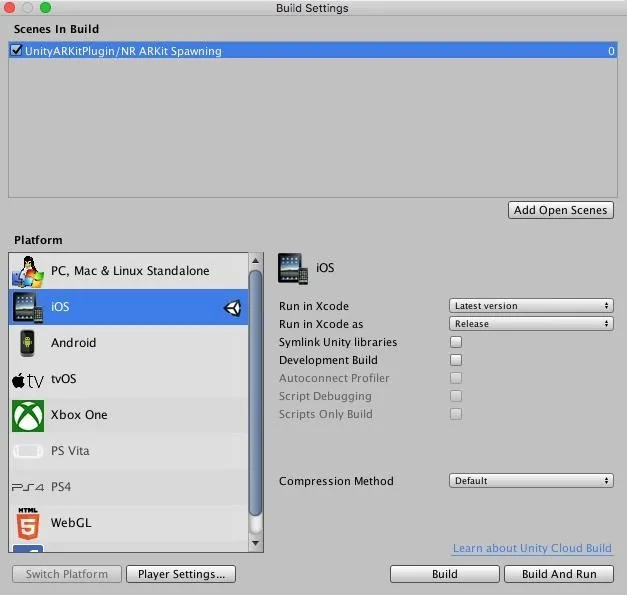Click the Development Build label
627x595 pixels.
328,360
